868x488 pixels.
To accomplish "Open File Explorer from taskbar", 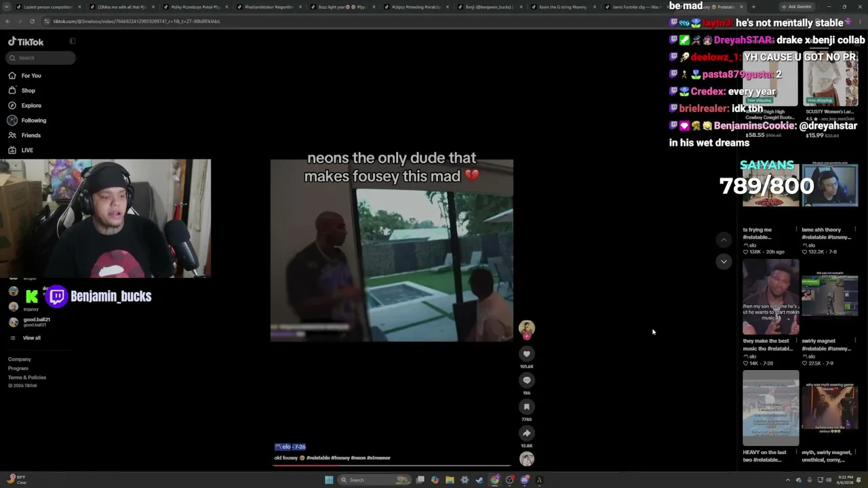I will (450, 480).
